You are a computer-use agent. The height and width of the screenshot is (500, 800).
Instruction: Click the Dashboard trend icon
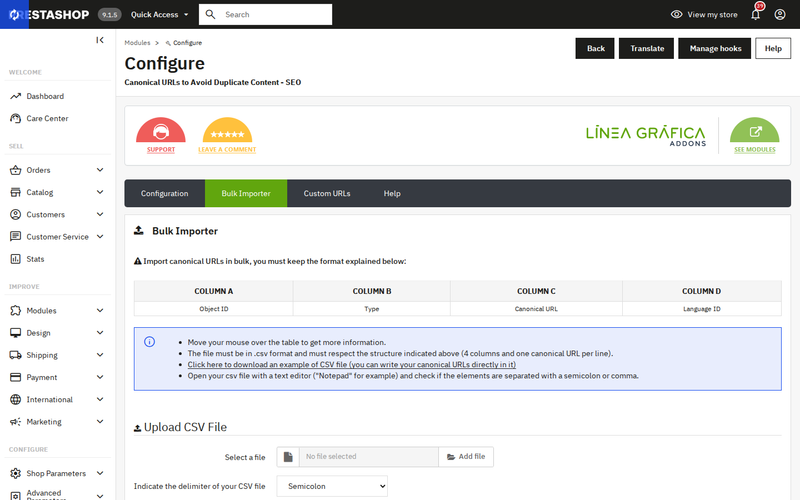tap(15, 96)
